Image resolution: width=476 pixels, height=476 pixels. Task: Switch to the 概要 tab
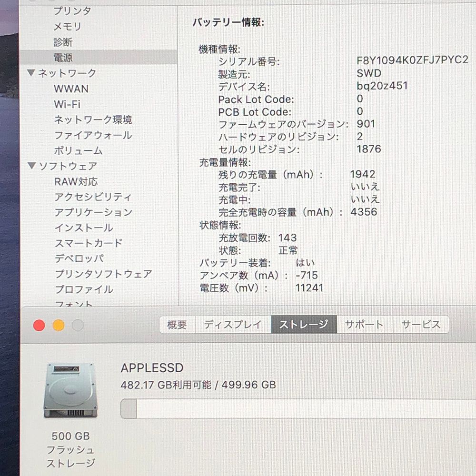[x=177, y=325]
